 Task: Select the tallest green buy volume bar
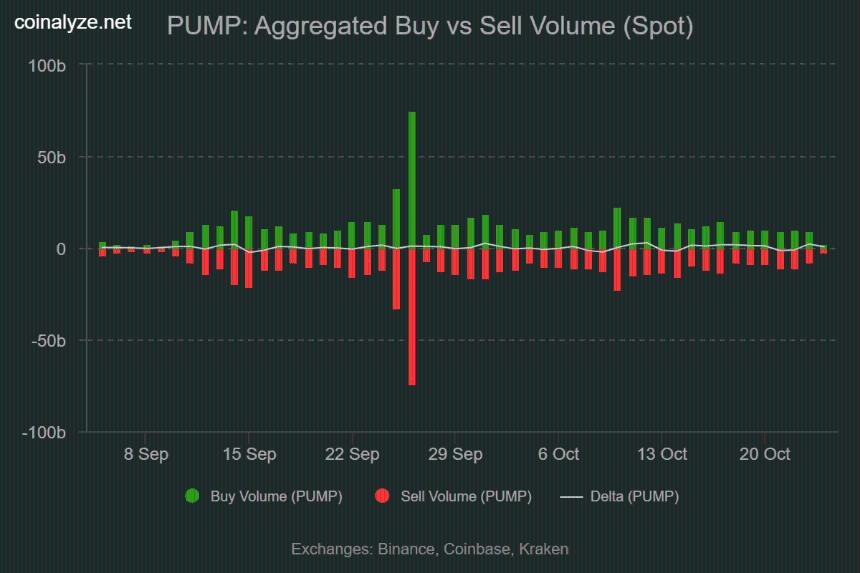tap(411, 180)
